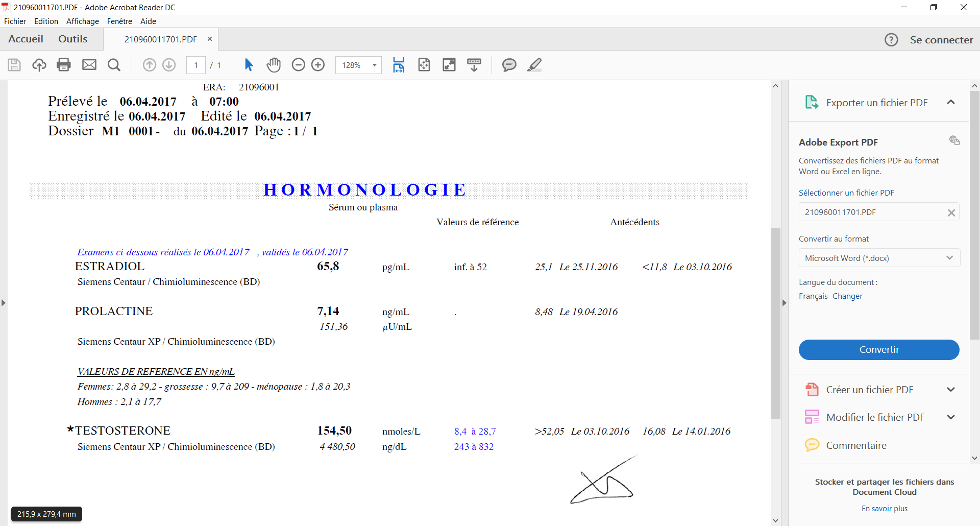Click the Exporter un fichier PDF icon
This screenshot has height=526, width=980.
coord(812,102)
